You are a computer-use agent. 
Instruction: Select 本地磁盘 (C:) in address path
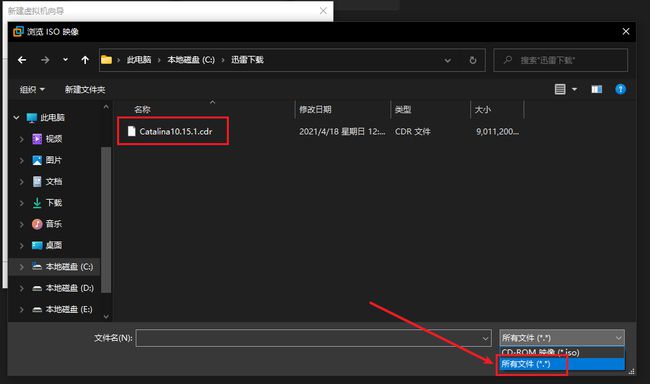click(x=191, y=60)
